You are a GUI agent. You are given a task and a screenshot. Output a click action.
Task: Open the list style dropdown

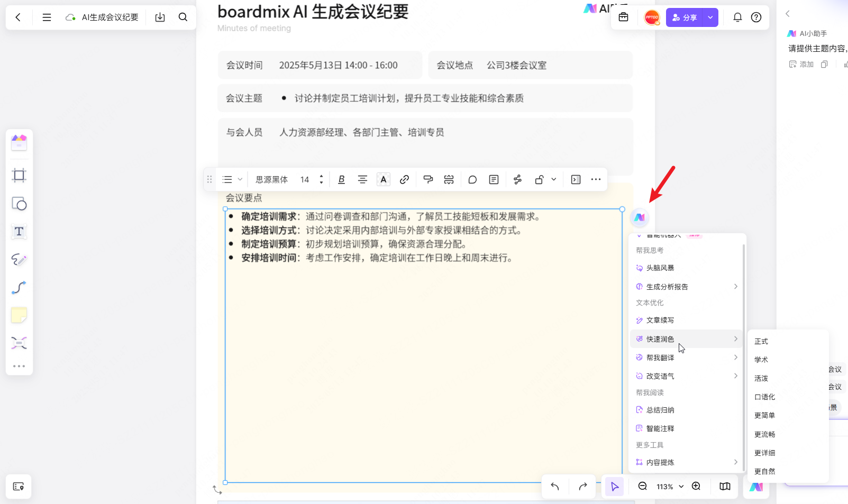point(232,180)
